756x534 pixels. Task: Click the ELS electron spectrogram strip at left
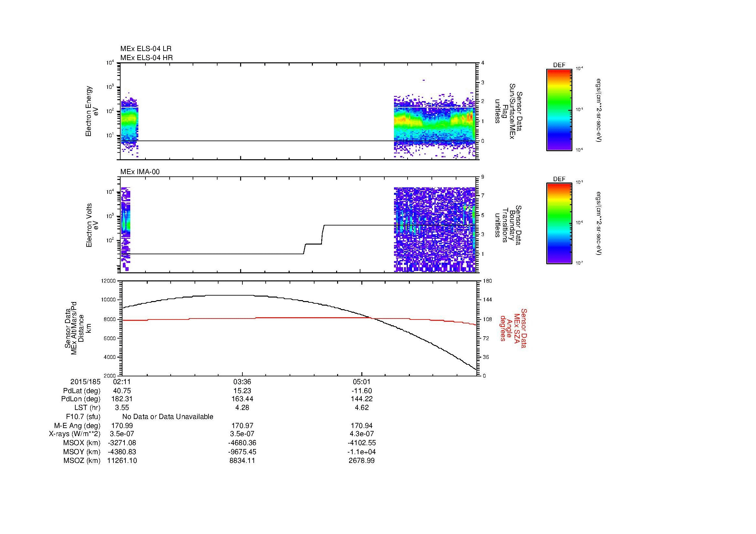(130, 124)
